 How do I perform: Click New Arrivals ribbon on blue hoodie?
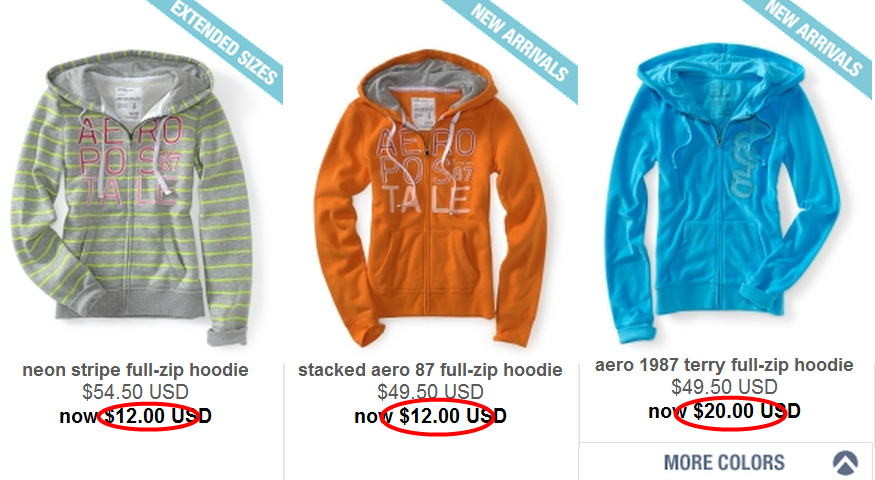[x=812, y=39]
